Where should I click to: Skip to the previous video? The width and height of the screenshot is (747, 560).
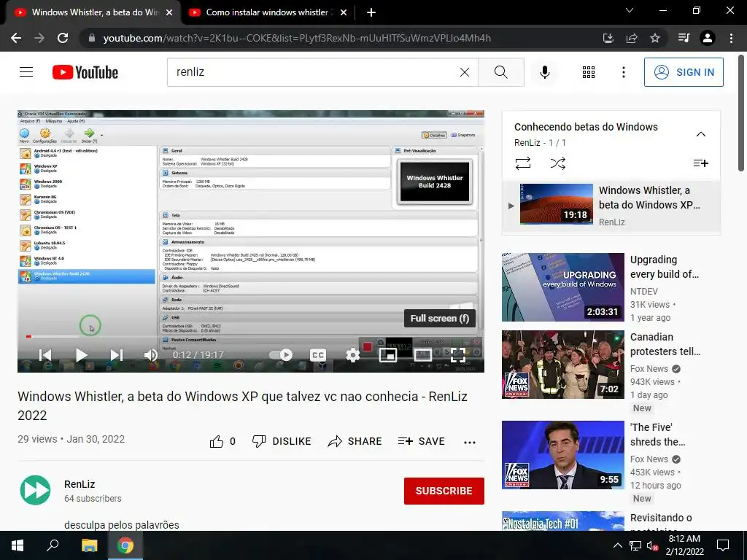click(45, 355)
